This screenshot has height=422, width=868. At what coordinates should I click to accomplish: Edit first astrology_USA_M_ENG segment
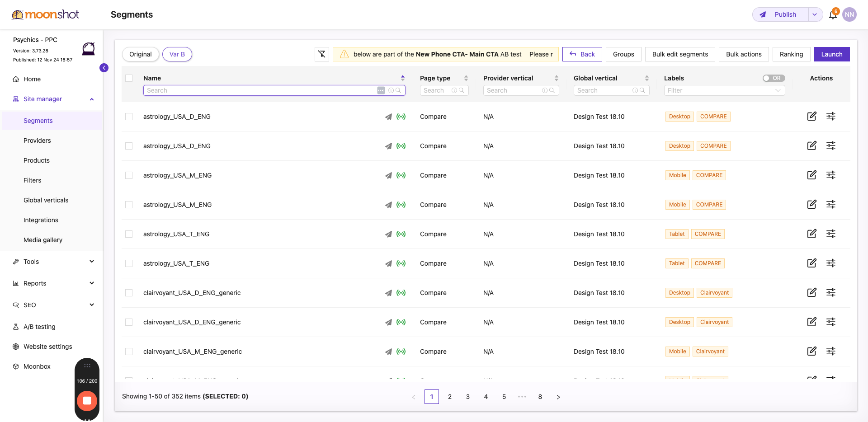pyautogui.click(x=812, y=175)
